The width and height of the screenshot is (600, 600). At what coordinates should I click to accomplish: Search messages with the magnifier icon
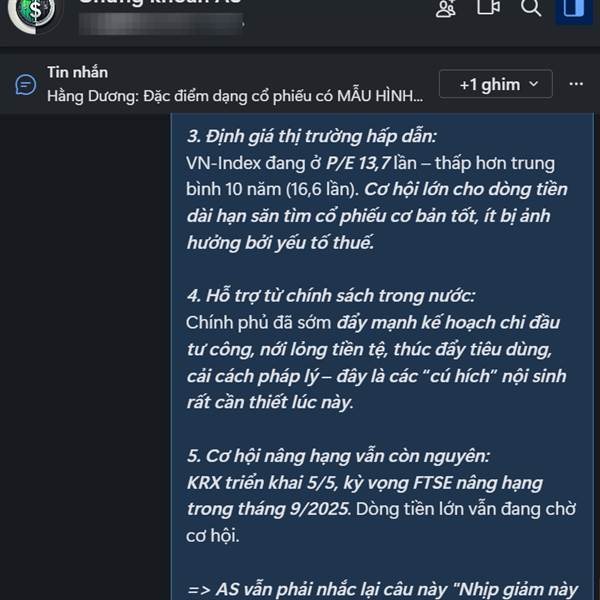pos(531,8)
